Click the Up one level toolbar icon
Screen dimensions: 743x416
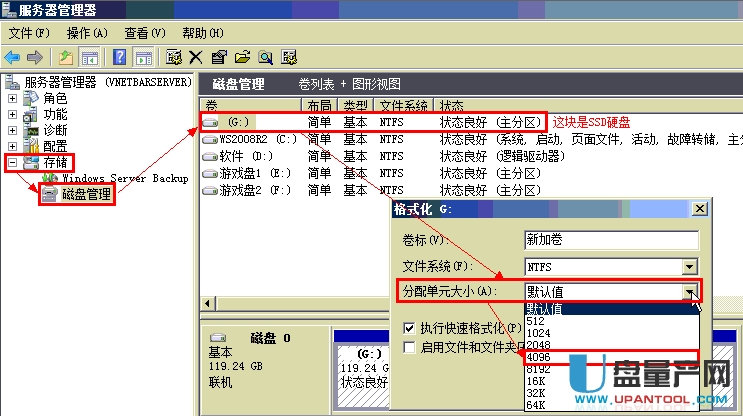65,58
